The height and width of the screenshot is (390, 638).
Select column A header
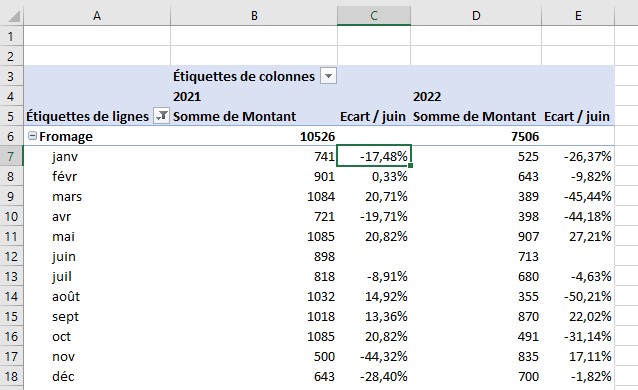[97, 16]
